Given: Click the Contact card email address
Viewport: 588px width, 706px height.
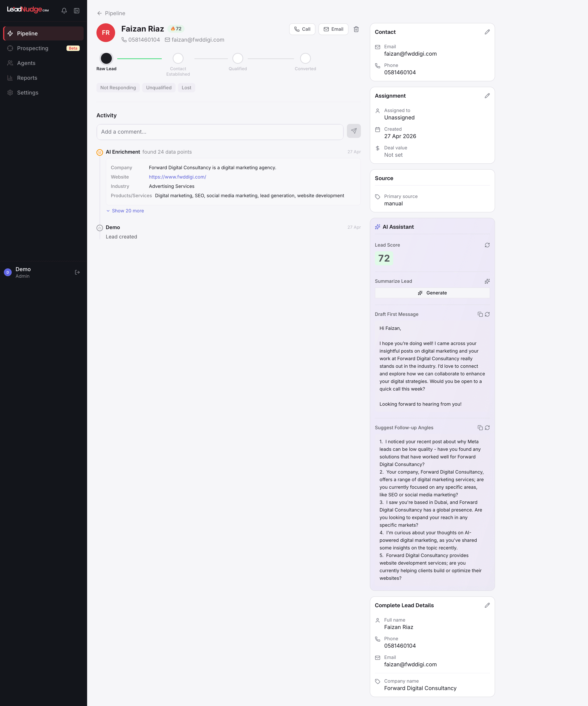Looking at the screenshot, I should 410,54.
